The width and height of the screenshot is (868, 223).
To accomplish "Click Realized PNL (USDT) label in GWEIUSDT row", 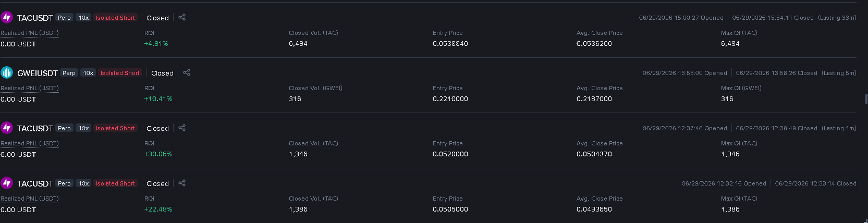I will pyautogui.click(x=30, y=88).
